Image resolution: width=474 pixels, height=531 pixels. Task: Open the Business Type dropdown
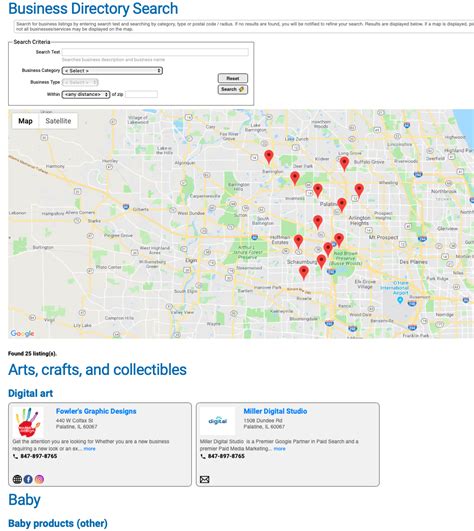[x=80, y=82]
